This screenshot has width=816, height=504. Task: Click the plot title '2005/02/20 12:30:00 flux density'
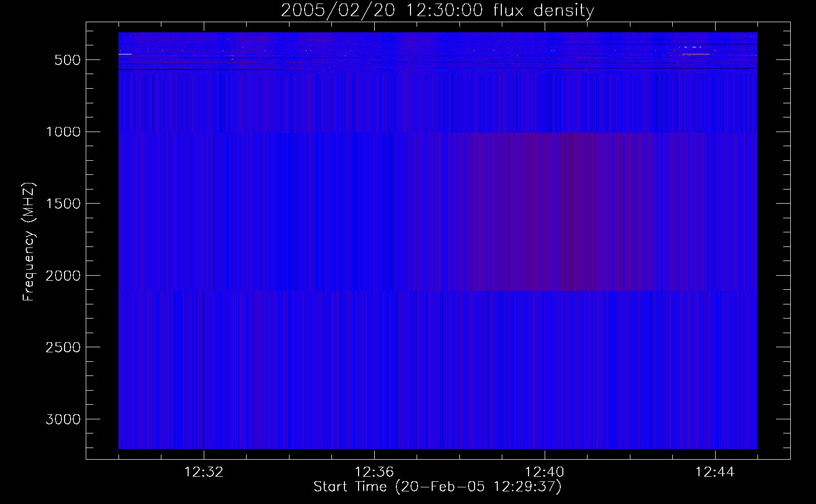437,11
